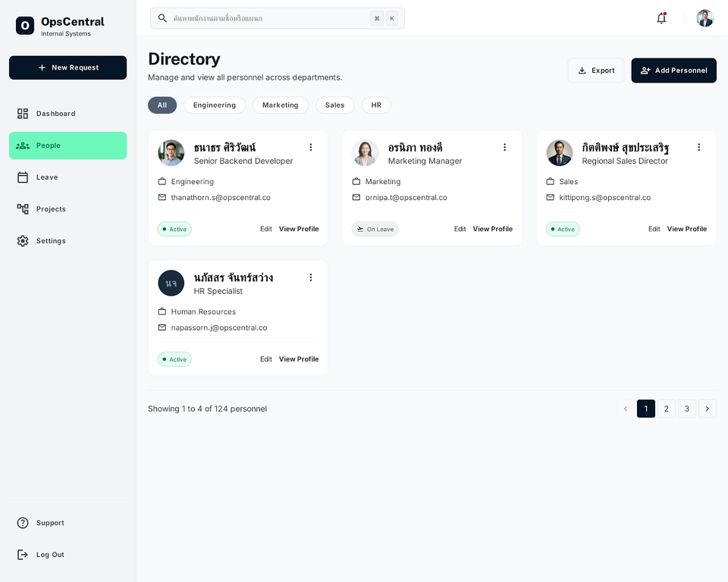
Task: Click the Settings gear icon
Action: point(23,241)
